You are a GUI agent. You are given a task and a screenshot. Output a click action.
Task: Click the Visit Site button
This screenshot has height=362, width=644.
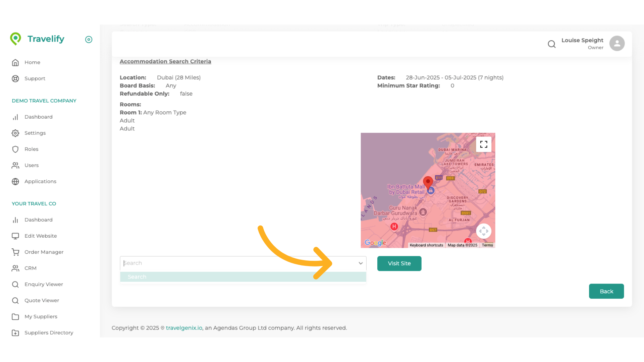[399, 263]
